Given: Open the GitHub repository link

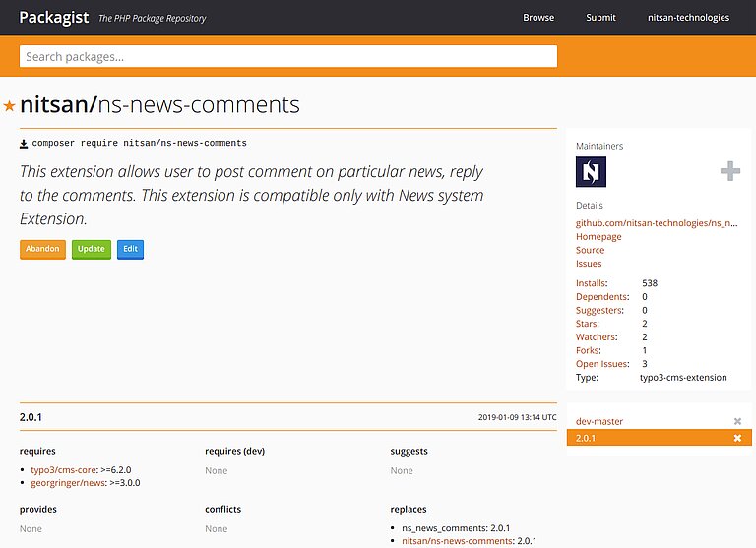Looking at the screenshot, I should tap(656, 223).
